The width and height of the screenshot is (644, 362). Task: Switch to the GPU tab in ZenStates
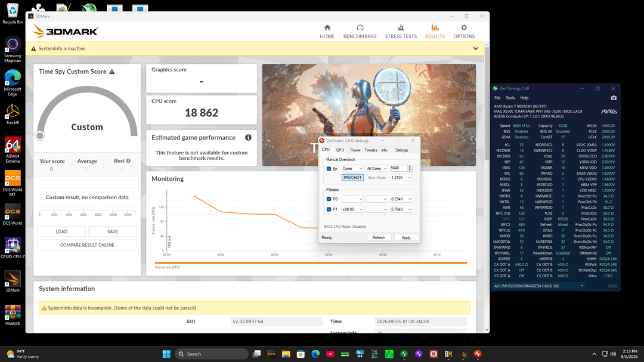[x=340, y=150]
